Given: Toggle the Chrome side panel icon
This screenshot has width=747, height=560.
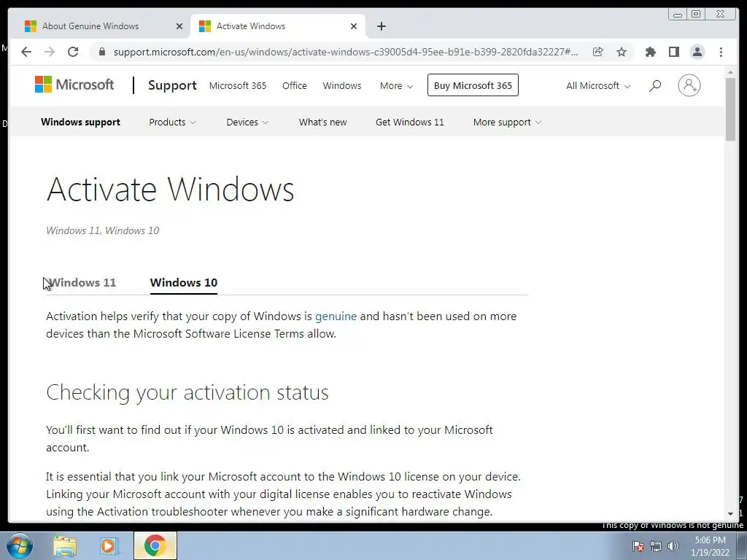Looking at the screenshot, I should [673, 52].
